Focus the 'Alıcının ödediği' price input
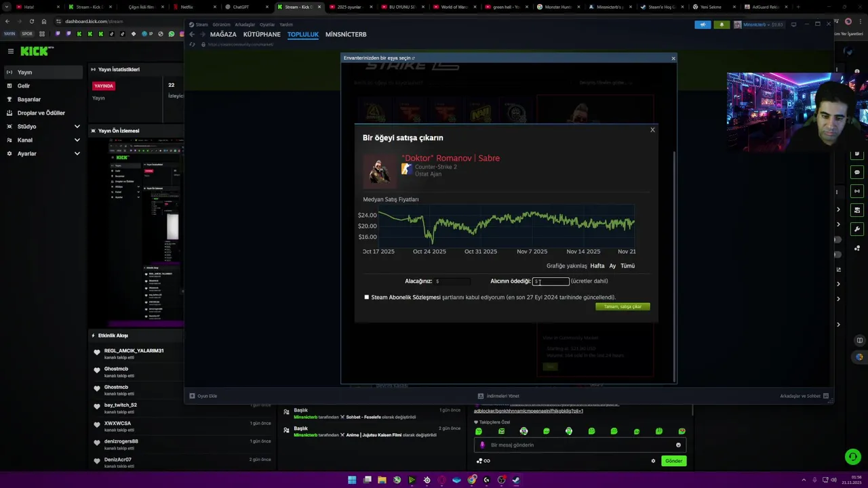This screenshot has height=488, width=868. click(x=551, y=281)
